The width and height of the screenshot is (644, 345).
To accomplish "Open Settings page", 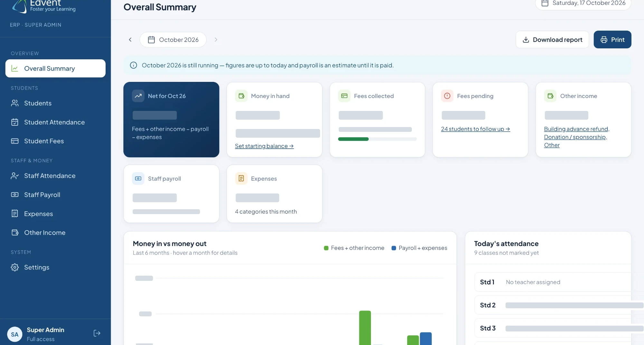I will click(55, 267).
